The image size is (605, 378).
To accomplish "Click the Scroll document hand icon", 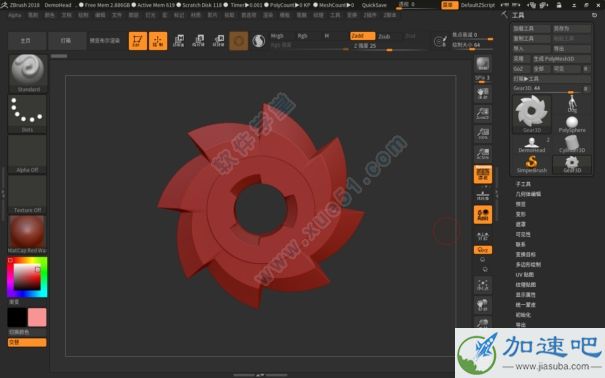I will (483, 94).
